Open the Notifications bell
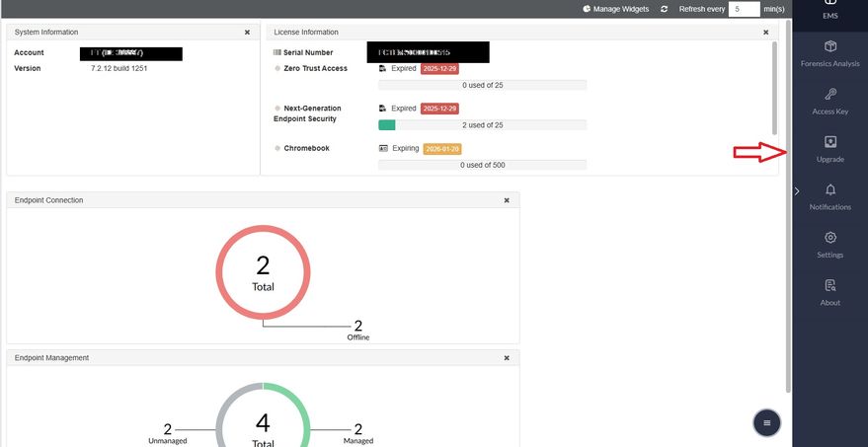The width and height of the screenshot is (868, 447). point(829,197)
